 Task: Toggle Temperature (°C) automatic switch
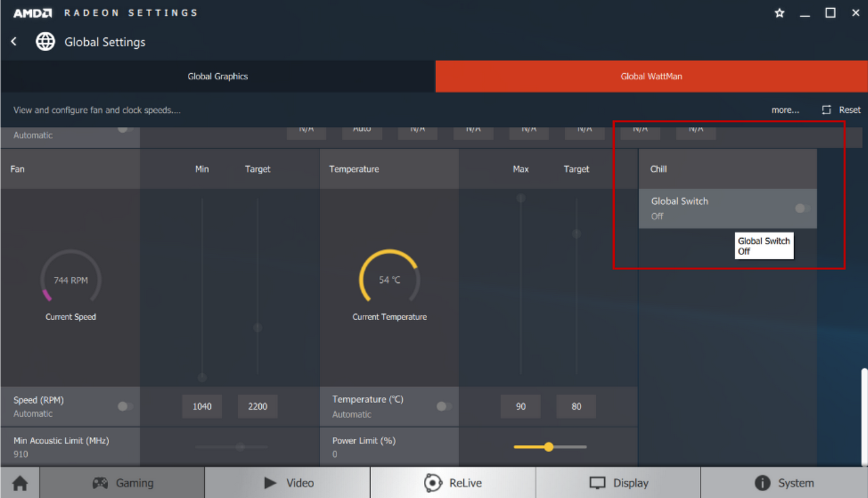pos(444,406)
